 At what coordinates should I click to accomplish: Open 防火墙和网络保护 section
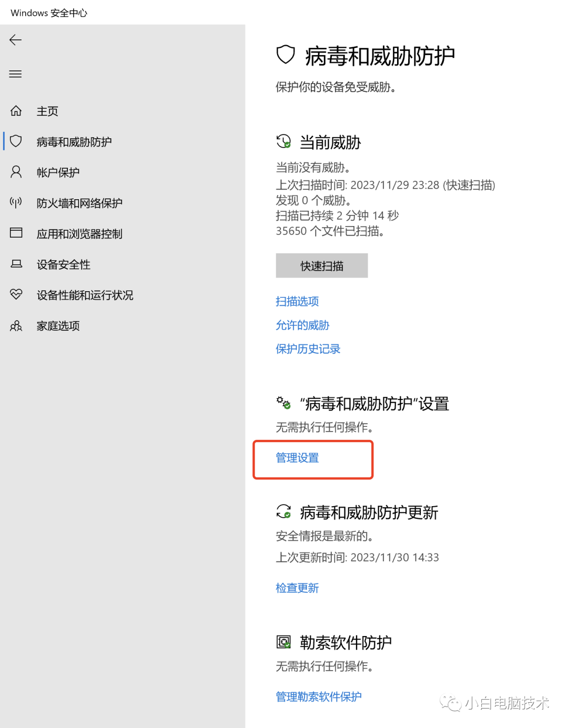click(x=79, y=203)
